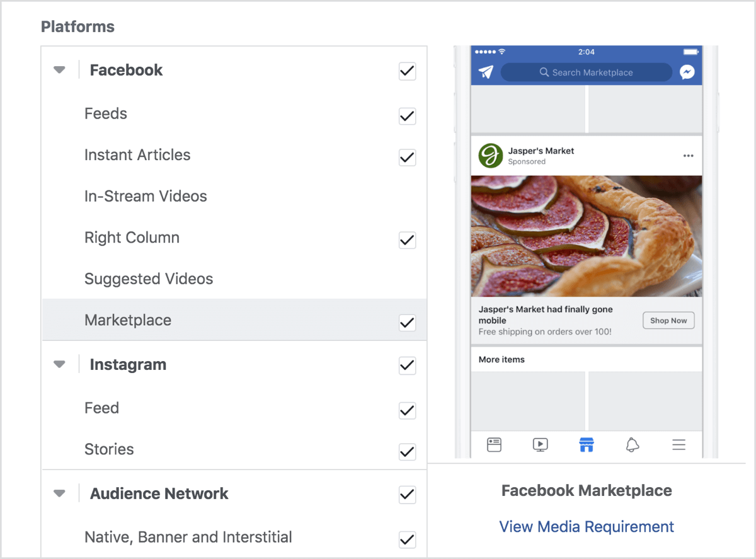756x559 pixels.
Task: Select the Suggested Videos placement row
Action: tap(234, 279)
